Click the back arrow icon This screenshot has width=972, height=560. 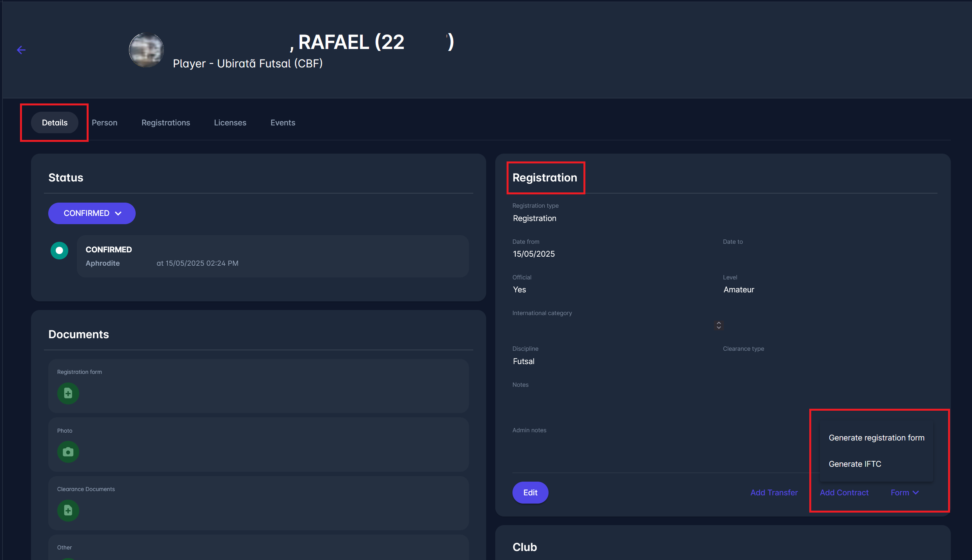pos(21,50)
